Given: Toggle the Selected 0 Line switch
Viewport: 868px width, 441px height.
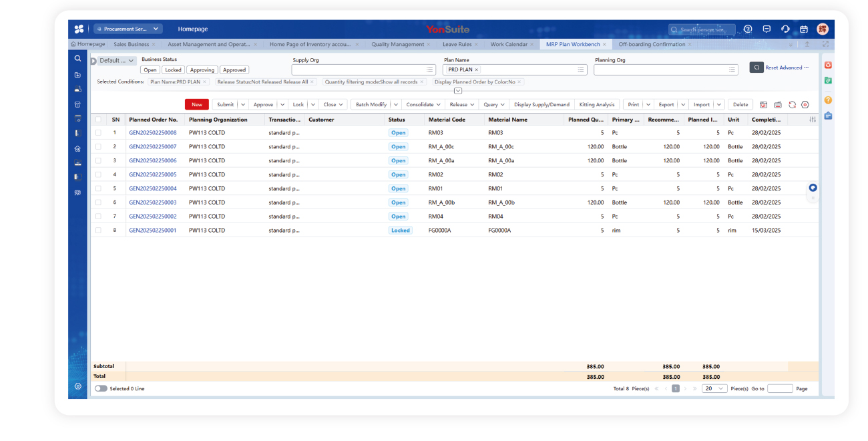Looking at the screenshot, I should click(x=101, y=388).
